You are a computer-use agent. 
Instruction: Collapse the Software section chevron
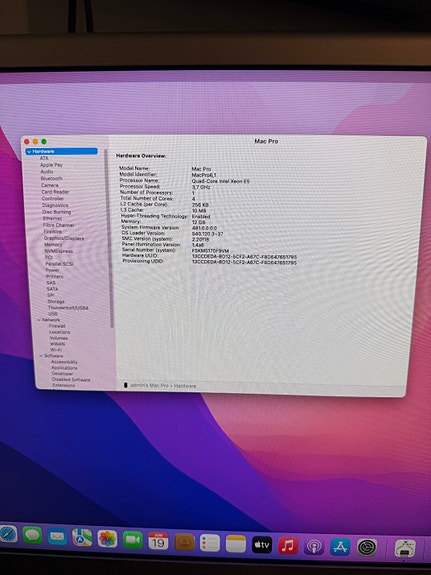coord(41,356)
